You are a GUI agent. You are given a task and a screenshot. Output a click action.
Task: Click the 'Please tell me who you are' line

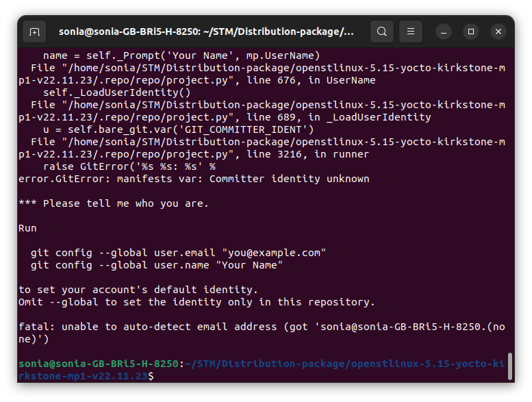[114, 203]
